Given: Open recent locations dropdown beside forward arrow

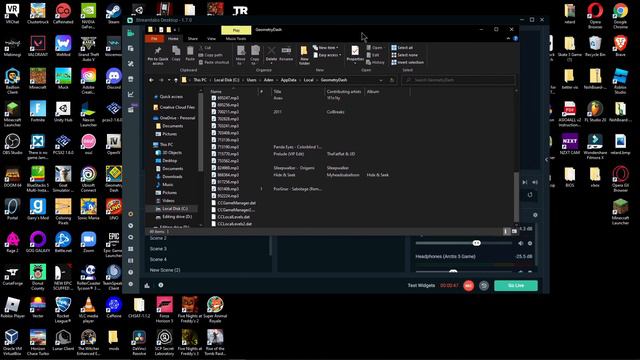Looking at the screenshot, I should 169,80.
